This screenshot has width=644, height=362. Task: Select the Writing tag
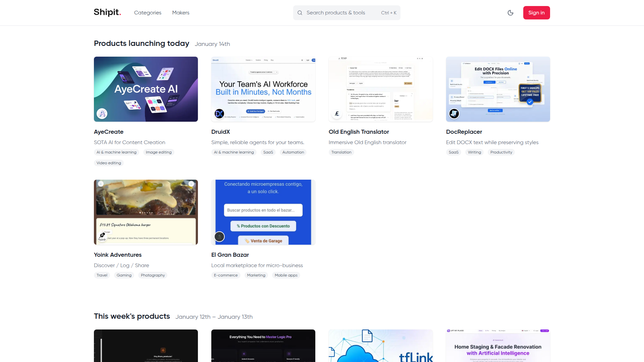pyautogui.click(x=475, y=152)
